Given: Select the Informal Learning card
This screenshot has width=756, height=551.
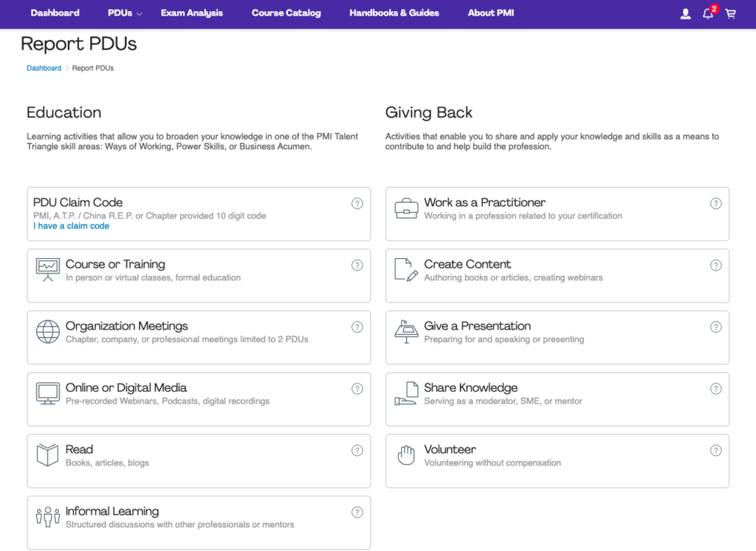Looking at the screenshot, I should [x=199, y=522].
